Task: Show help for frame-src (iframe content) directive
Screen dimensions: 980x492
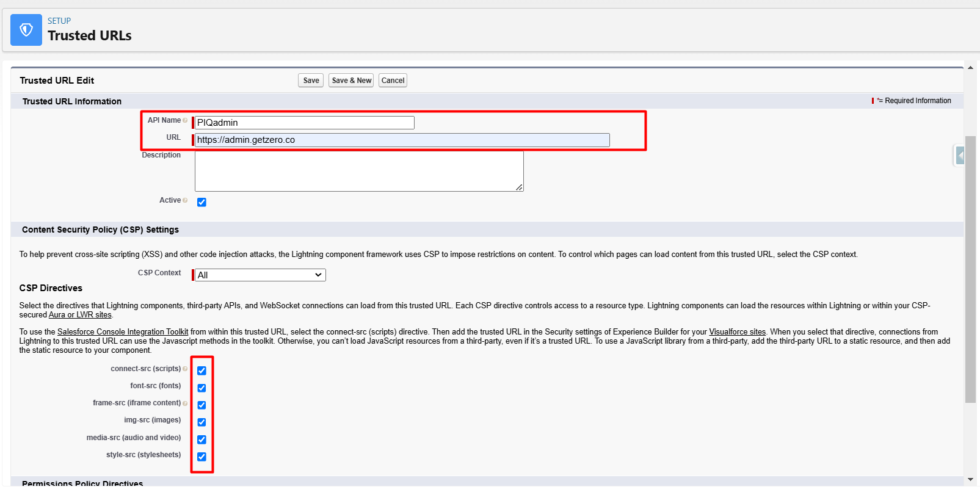Action: [x=185, y=403]
